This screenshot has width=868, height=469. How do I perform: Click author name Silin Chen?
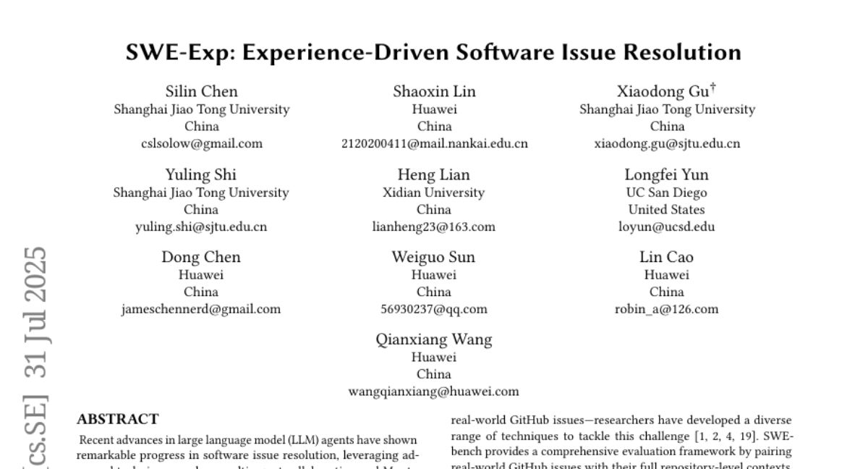point(202,92)
